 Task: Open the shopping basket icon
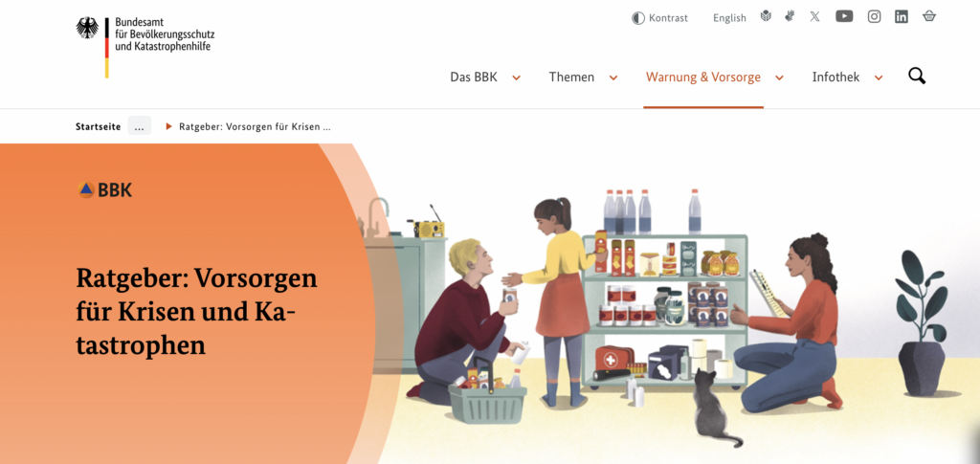pos(929,17)
